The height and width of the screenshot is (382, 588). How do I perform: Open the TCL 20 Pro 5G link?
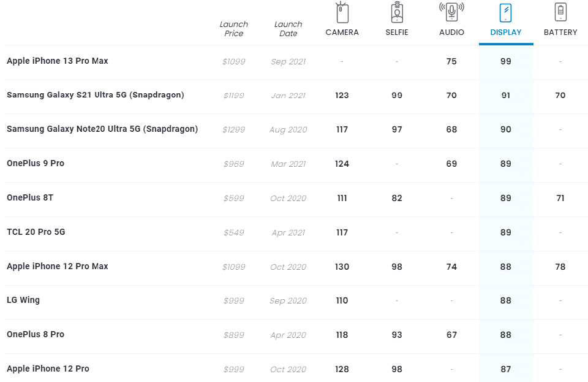click(x=36, y=232)
